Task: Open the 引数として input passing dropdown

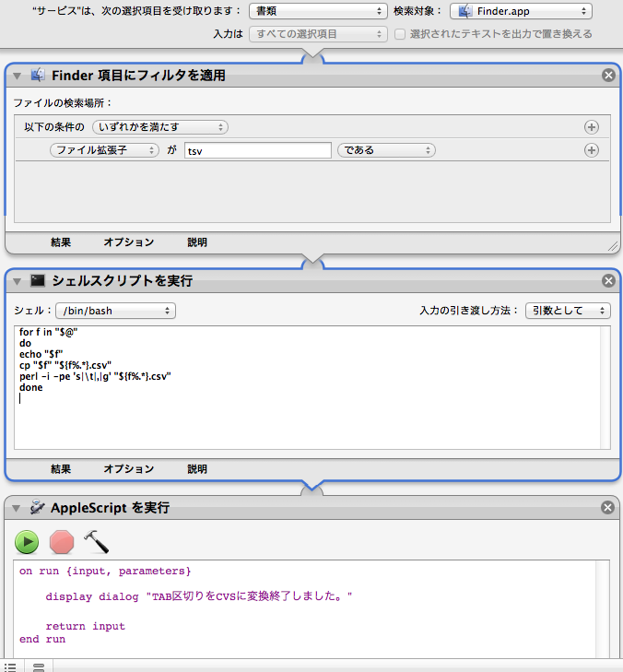Action: [568, 311]
